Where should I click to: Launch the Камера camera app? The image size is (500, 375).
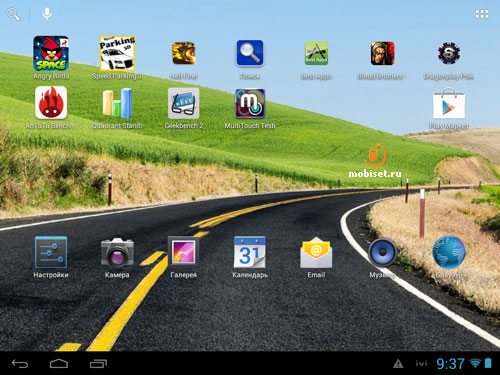pos(117,252)
